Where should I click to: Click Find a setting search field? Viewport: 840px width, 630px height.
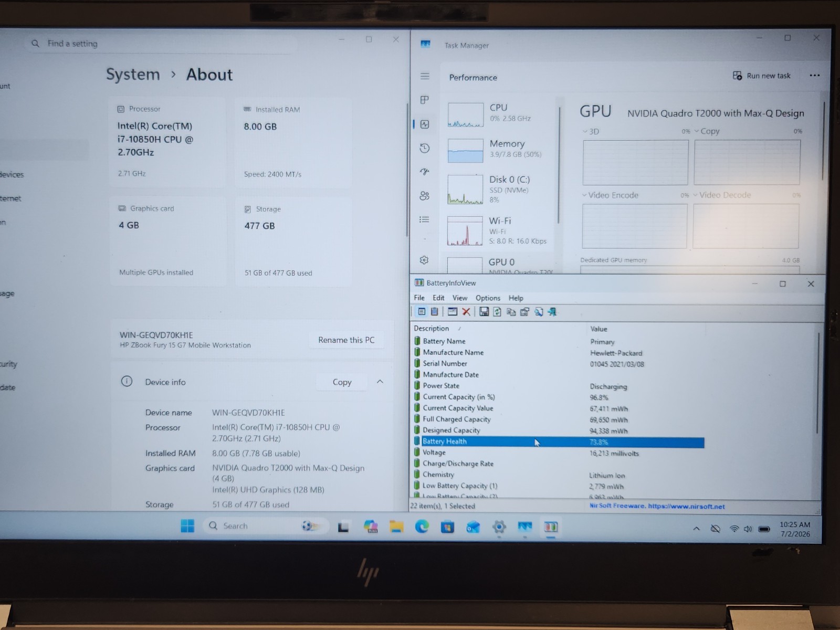(x=160, y=44)
